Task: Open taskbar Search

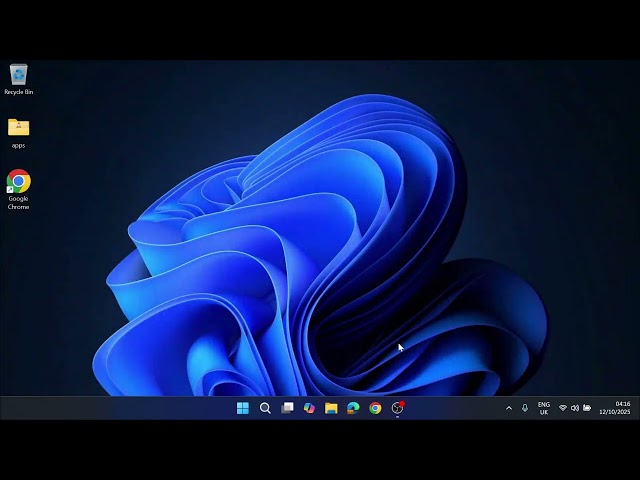Action: 265,408
